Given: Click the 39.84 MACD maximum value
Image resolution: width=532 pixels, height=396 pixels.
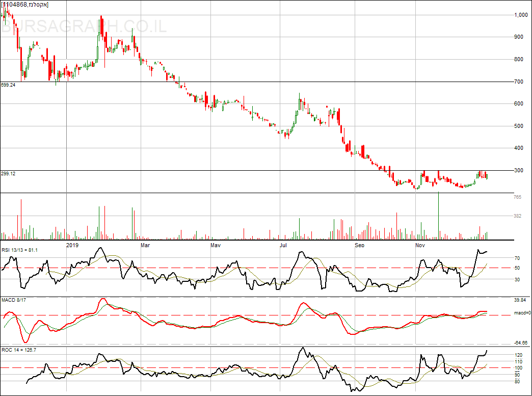Looking at the screenshot, I should tap(520, 300).
